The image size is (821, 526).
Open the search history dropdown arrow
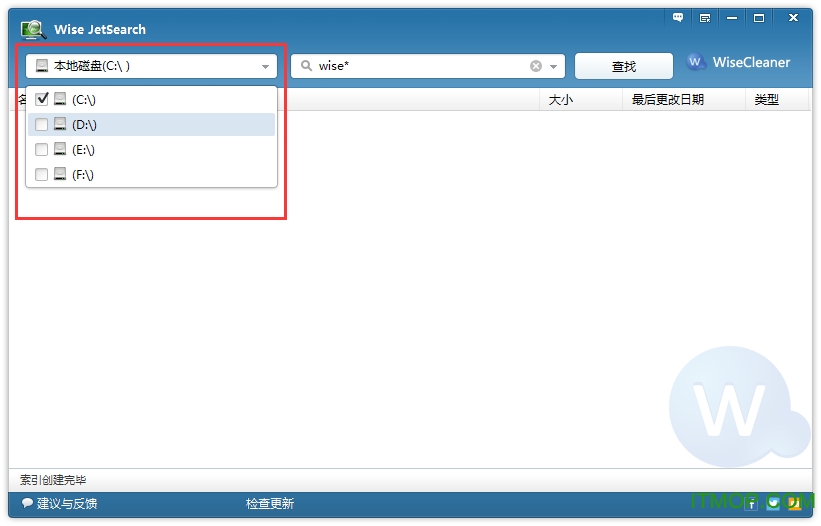point(553,67)
